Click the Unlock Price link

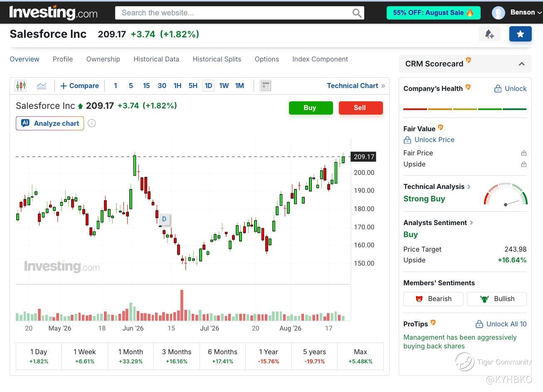(x=429, y=140)
